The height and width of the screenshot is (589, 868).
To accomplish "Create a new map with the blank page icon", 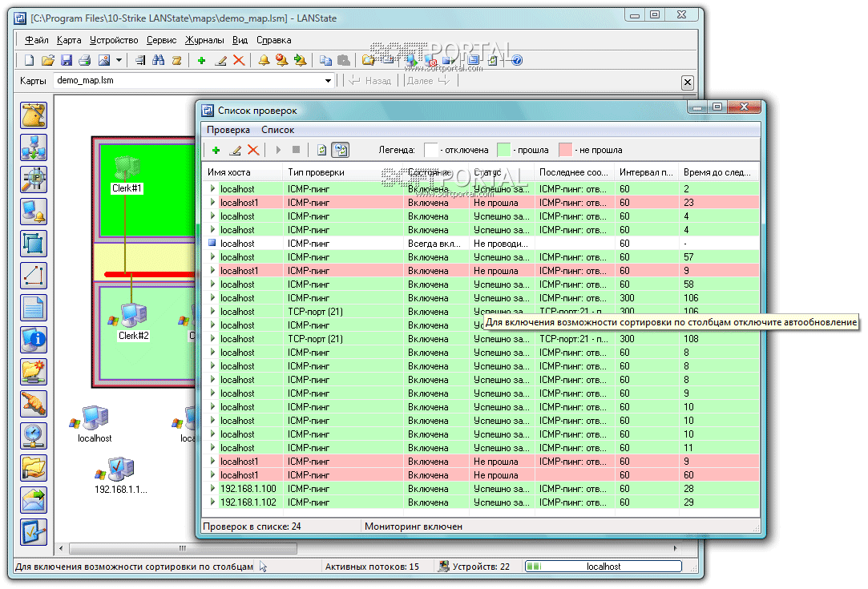I will [30, 60].
